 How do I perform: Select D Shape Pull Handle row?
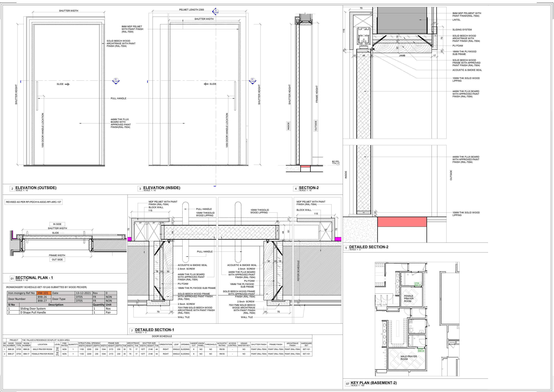62,312
